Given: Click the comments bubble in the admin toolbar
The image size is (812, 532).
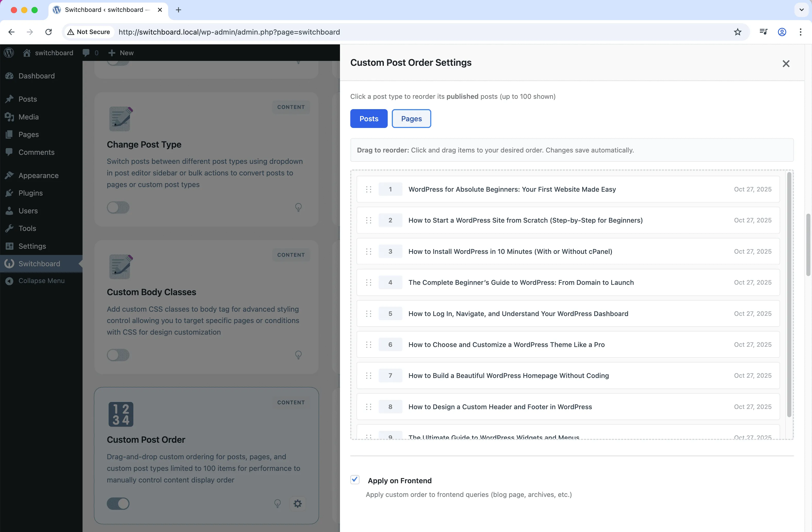Looking at the screenshot, I should 87,53.
